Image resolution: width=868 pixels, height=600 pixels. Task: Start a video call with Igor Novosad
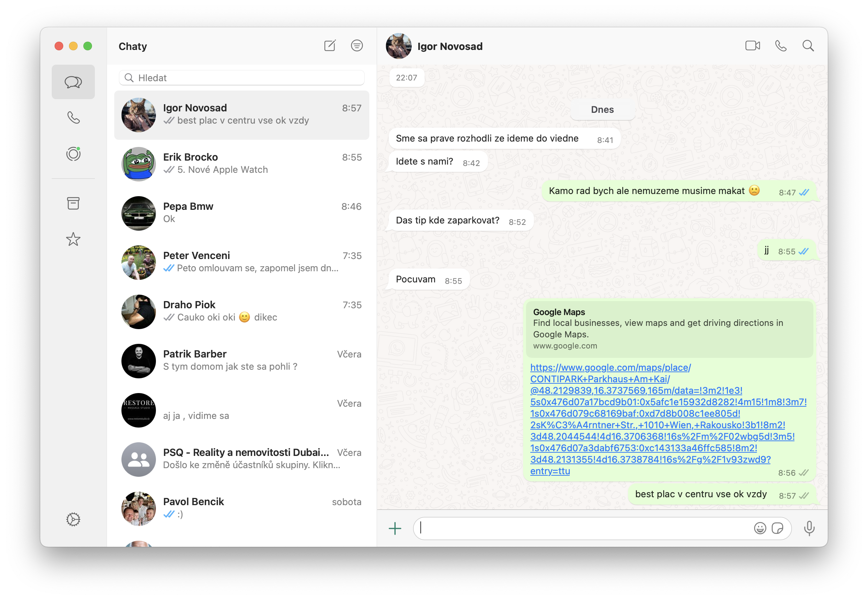752,46
